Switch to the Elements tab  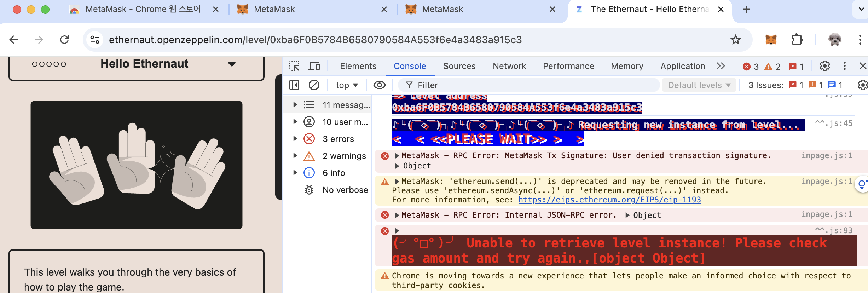358,66
